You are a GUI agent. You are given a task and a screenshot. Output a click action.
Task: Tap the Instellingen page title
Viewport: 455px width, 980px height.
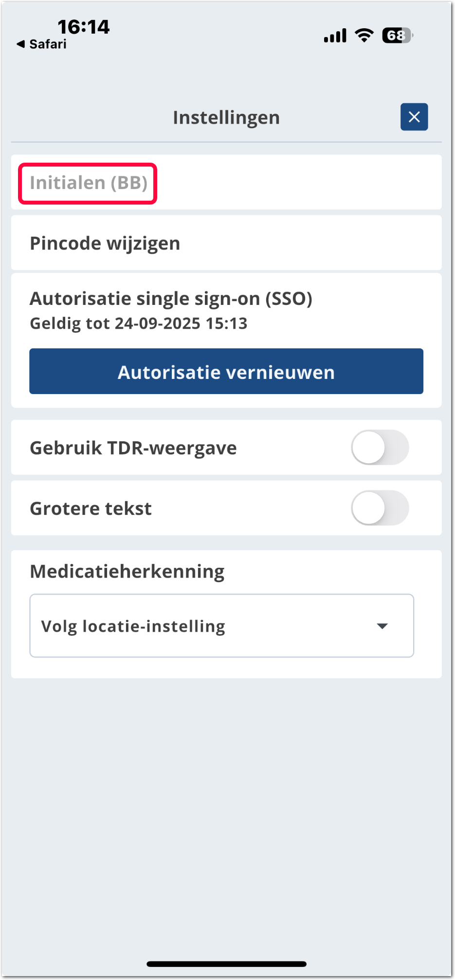(226, 117)
